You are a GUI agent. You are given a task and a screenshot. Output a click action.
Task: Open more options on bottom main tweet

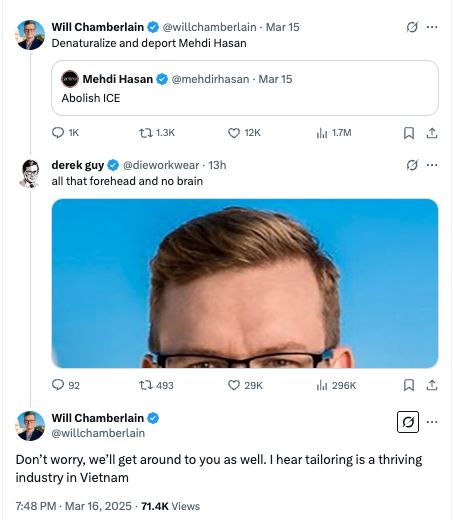tap(432, 422)
